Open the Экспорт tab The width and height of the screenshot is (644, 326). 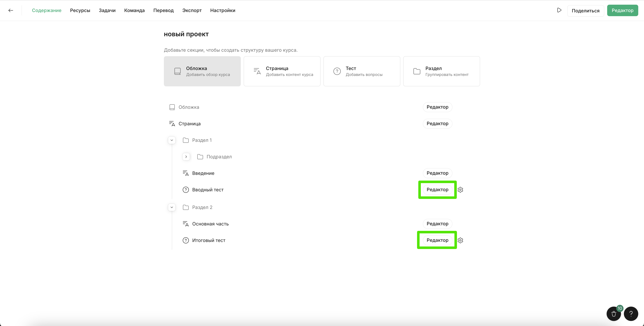pyautogui.click(x=192, y=10)
